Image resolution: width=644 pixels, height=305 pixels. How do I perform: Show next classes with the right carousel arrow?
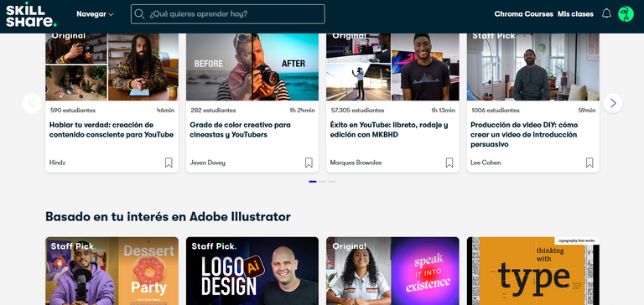point(613,103)
